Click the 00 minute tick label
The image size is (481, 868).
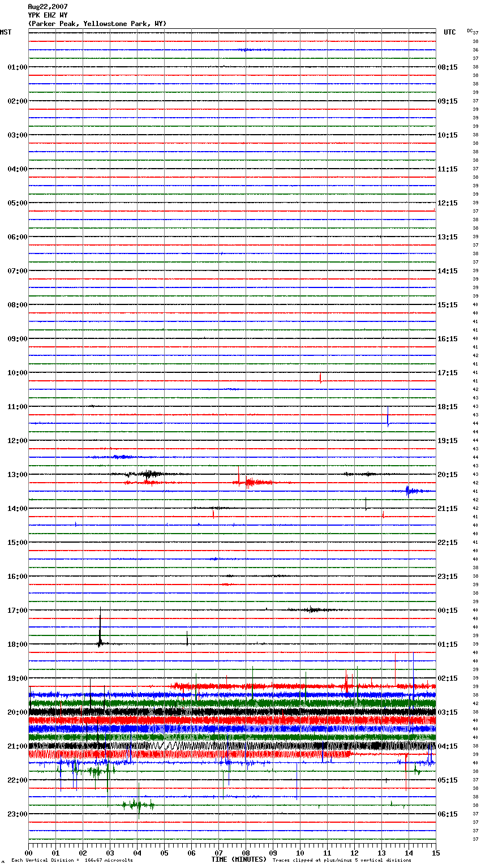coord(28,853)
